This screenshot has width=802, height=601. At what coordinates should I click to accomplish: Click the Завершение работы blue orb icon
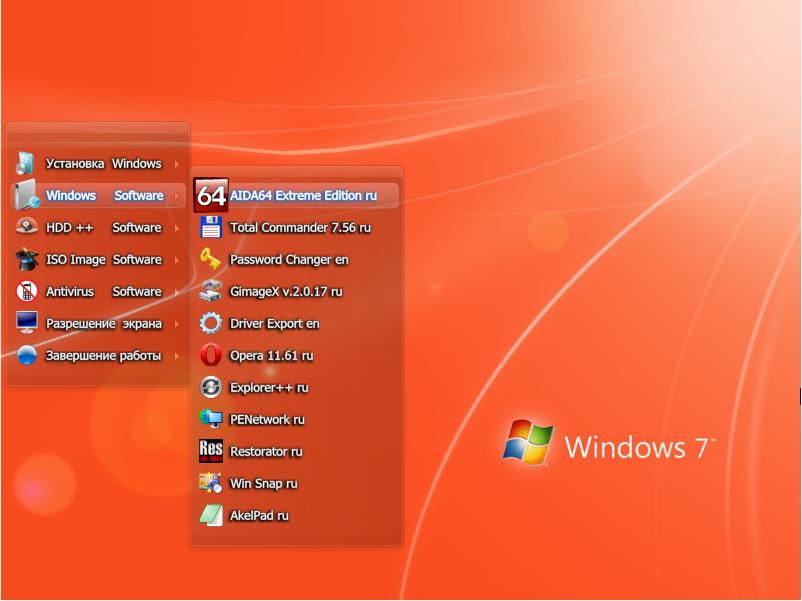click(x=27, y=355)
